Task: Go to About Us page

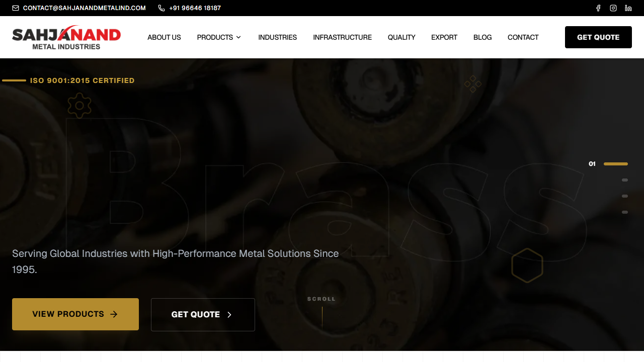Action: coord(164,37)
